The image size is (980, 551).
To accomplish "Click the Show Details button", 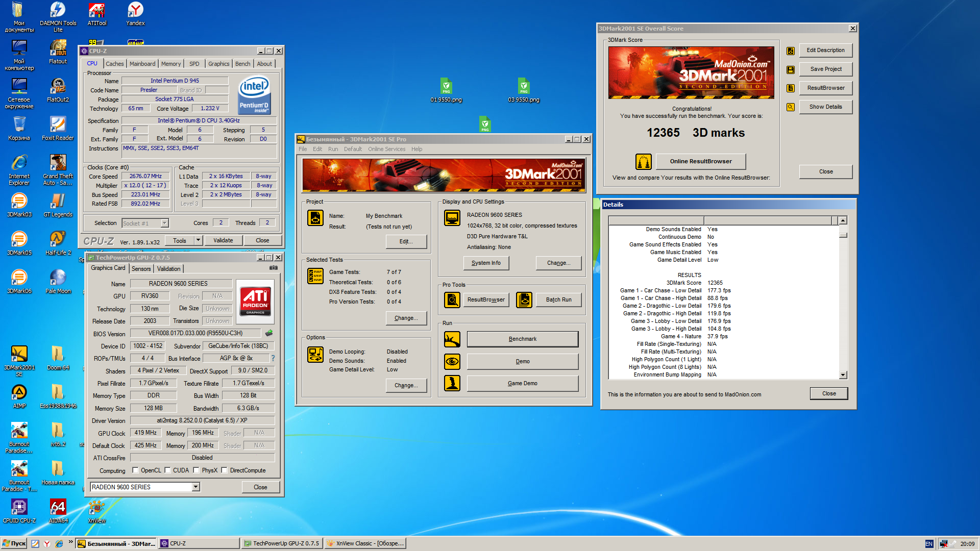I will (x=825, y=107).
